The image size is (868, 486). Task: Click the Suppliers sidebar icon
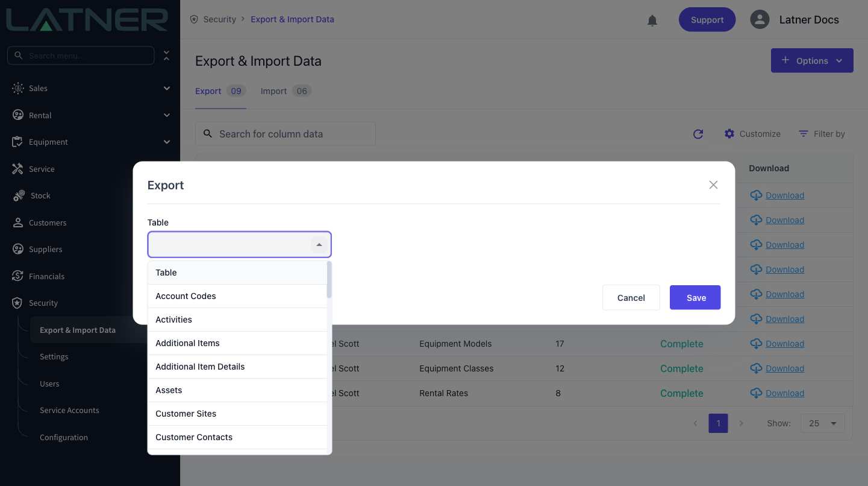pos(18,249)
